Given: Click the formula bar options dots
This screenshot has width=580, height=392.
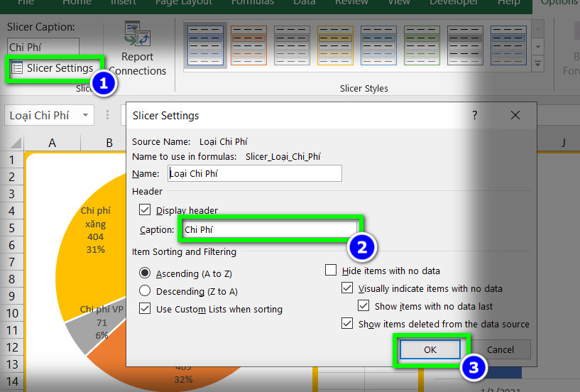Looking at the screenshot, I should click(107, 115).
